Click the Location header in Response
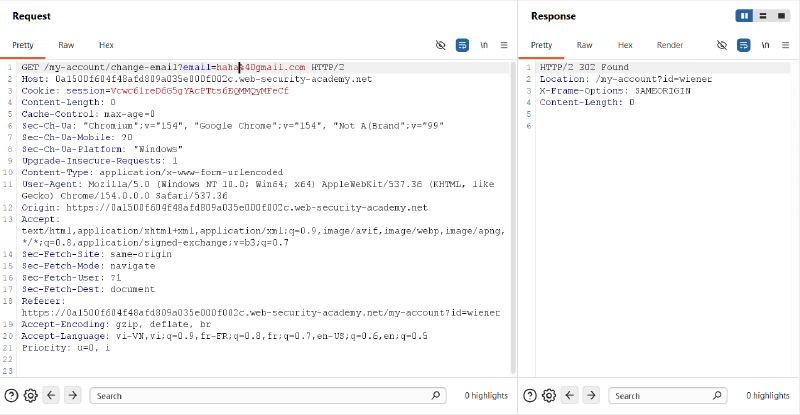Viewport: 800px width, 415px height. coord(626,79)
